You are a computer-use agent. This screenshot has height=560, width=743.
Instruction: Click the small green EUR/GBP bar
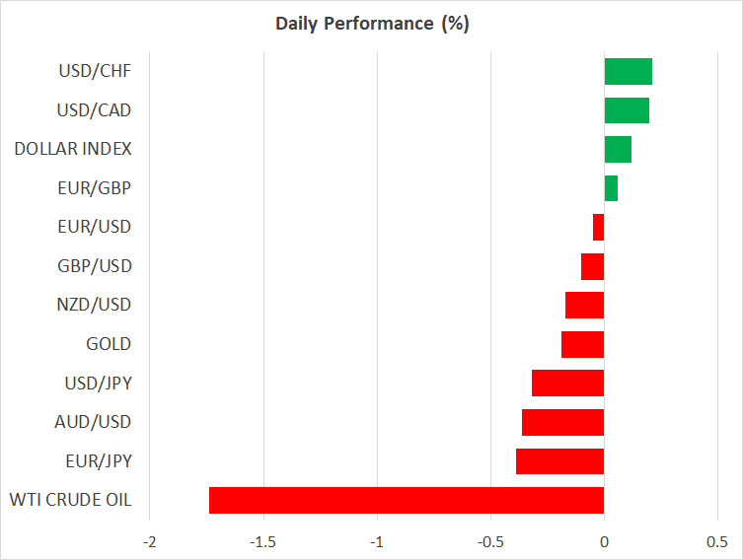click(x=611, y=188)
